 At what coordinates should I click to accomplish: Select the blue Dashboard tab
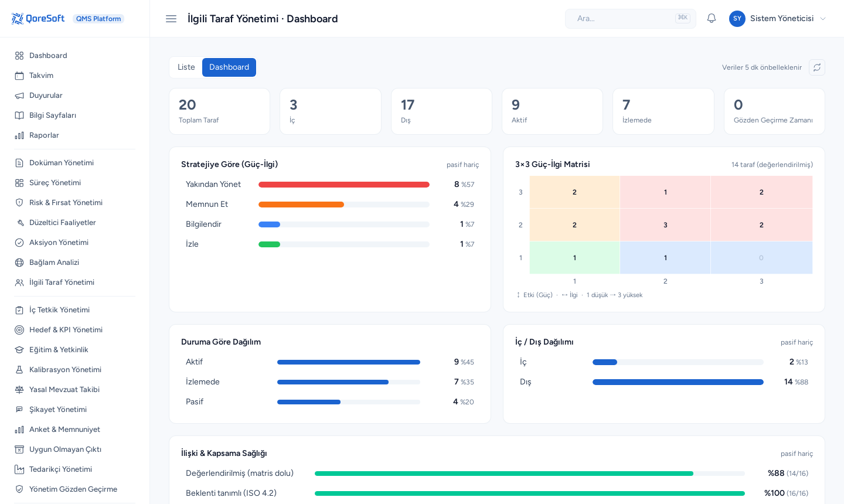[229, 67]
